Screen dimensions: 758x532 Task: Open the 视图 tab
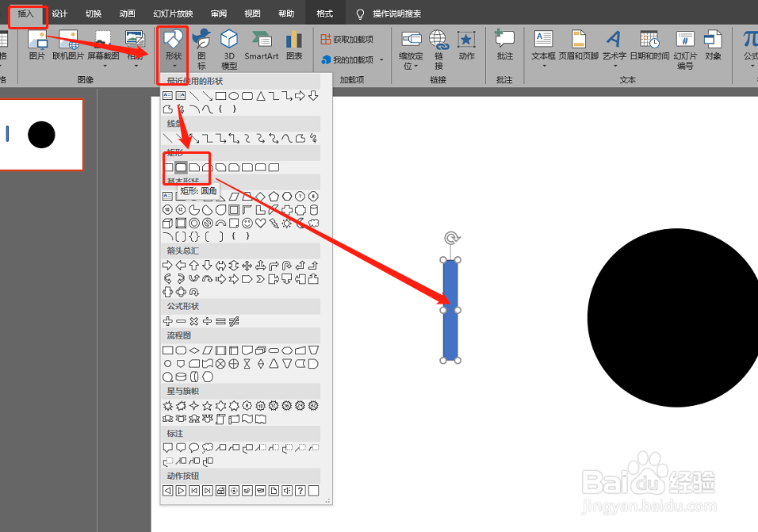[252, 13]
